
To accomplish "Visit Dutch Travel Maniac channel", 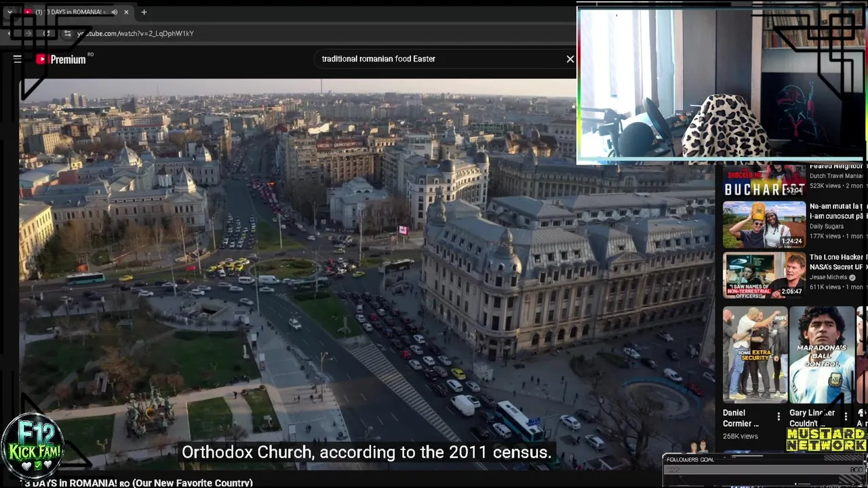I will [x=836, y=176].
